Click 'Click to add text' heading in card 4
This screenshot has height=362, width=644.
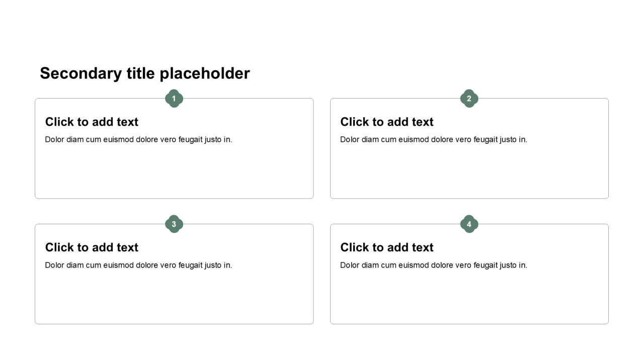(386, 247)
